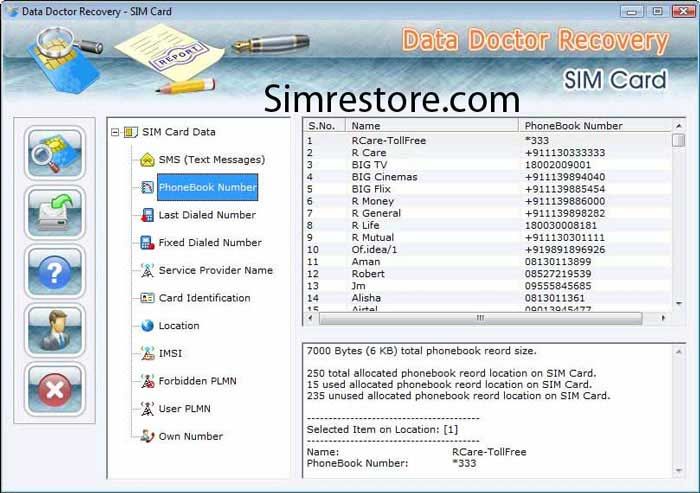Sort by Name column header
Image resolution: width=700 pixels, height=493 pixels.
(x=432, y=126)
